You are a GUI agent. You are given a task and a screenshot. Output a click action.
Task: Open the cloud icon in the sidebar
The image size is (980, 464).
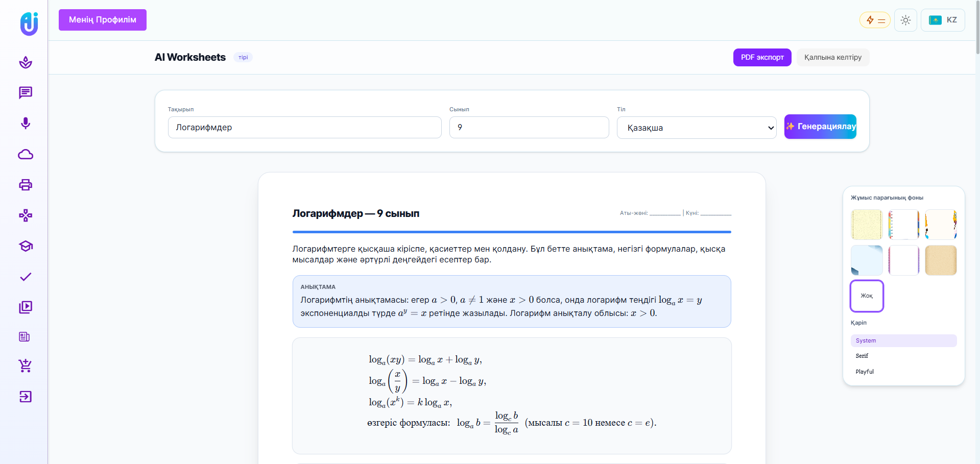[26, 154]
